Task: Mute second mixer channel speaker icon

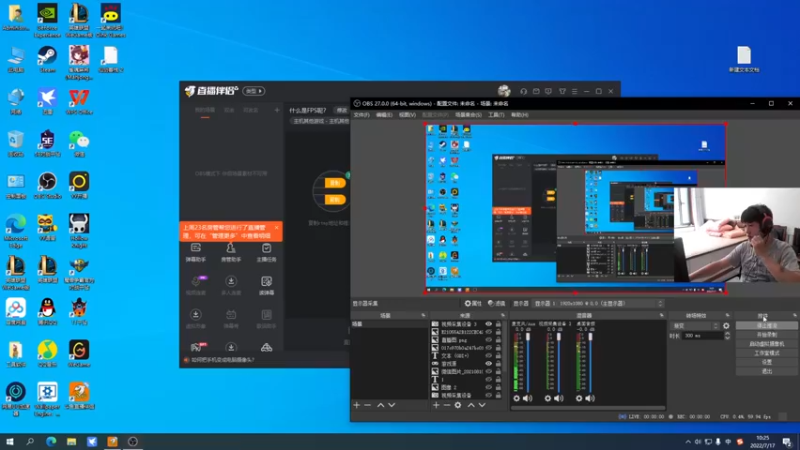Action: click(x=559, y=398)
